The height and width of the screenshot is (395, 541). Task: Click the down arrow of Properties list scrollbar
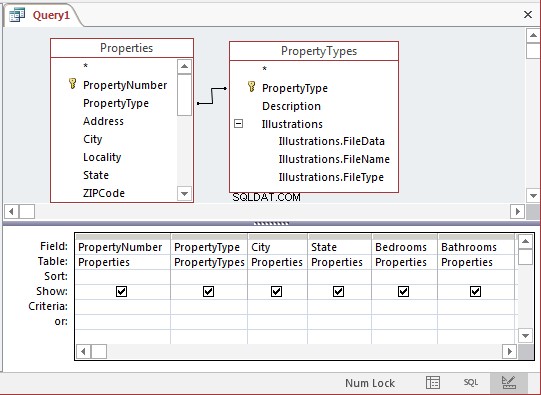[184, 193]
